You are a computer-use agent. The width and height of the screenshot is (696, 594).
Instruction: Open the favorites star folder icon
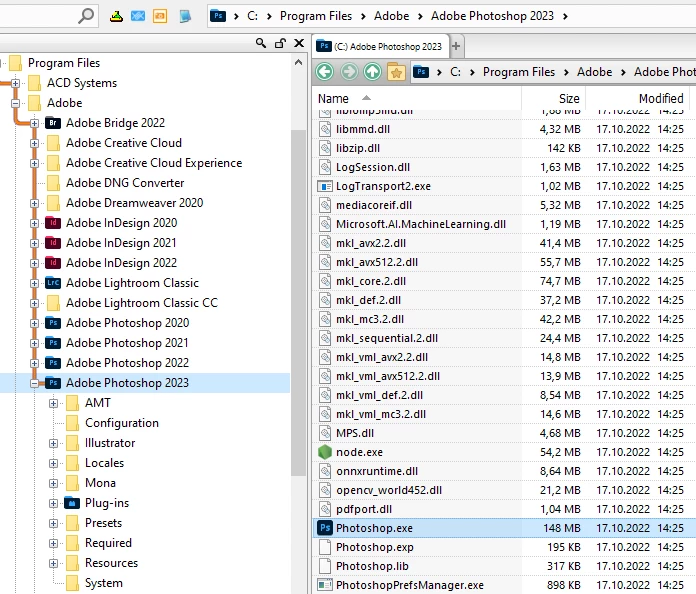click(x=396, y=71)
